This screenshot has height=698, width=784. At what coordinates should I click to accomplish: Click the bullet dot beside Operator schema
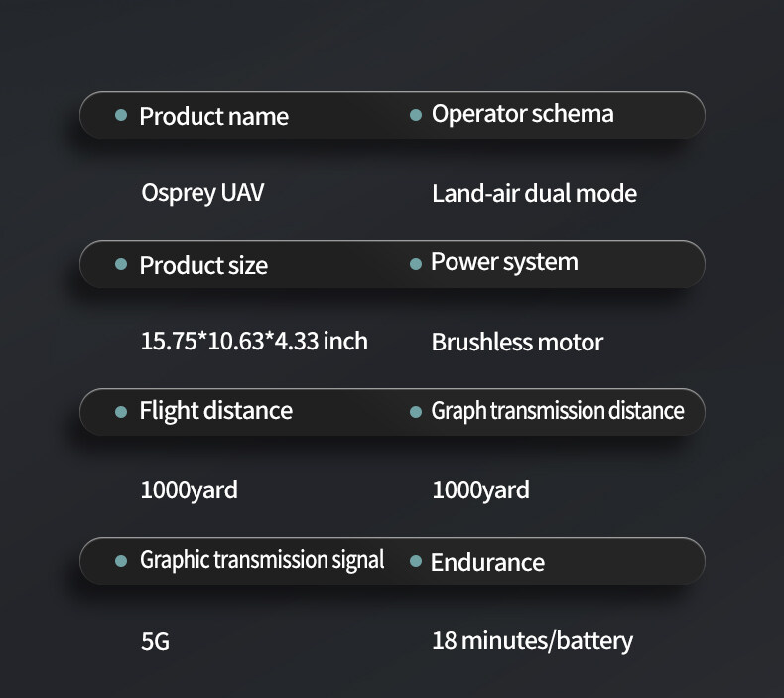tap(416, 115)
